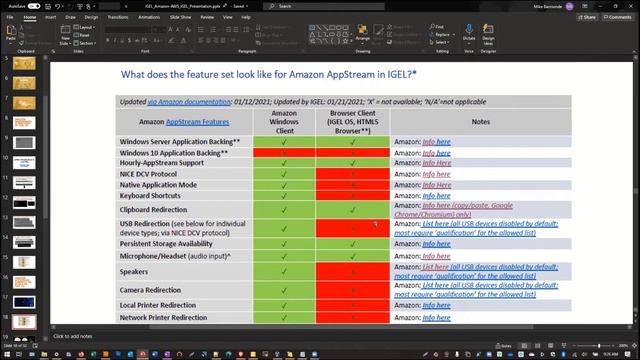This screenshot has height=360, width=640.
Task: Click Find in Editing group
Action: (436, 27)
